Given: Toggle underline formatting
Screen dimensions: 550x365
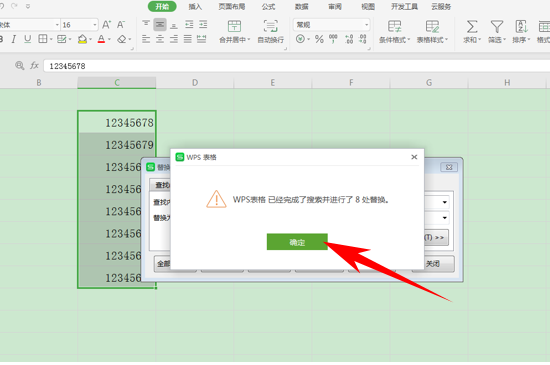Looking at the screenshot, I should tap(27, 39).
